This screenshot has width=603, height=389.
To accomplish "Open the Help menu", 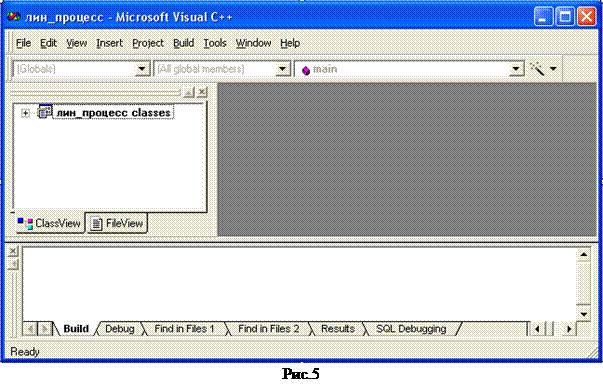I will (290, 43).
